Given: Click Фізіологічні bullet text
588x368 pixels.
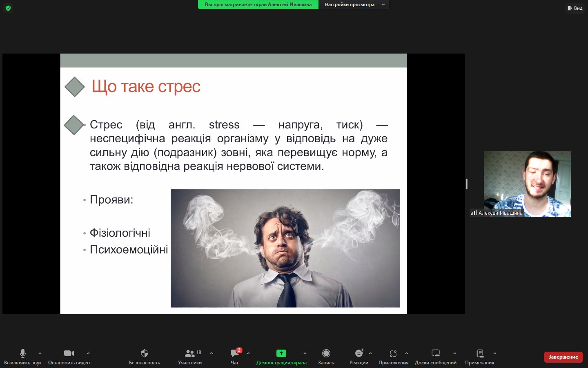Looking at the screenshot, I should [120, 233].
